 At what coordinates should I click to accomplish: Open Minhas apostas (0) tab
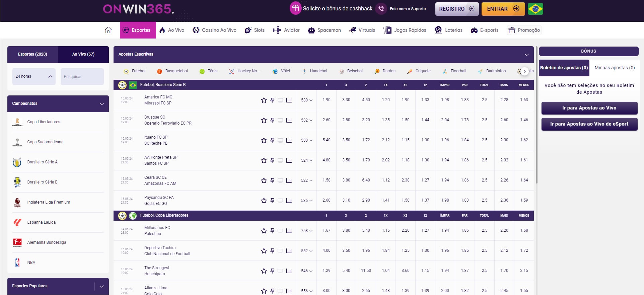(x=615, y=68)
